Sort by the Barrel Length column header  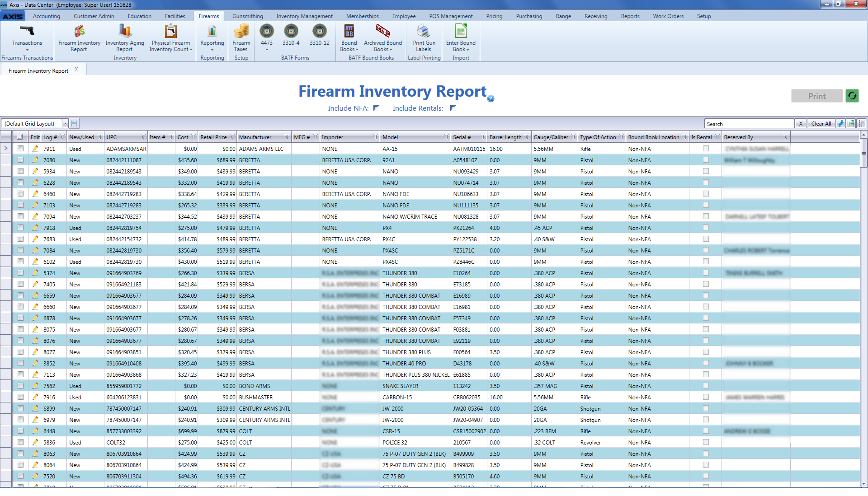click(505, 137)
